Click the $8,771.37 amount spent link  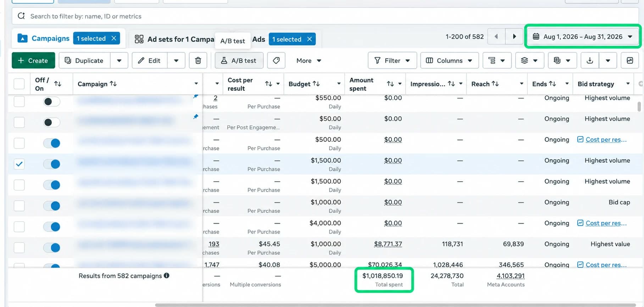click(x=388, y=244)
